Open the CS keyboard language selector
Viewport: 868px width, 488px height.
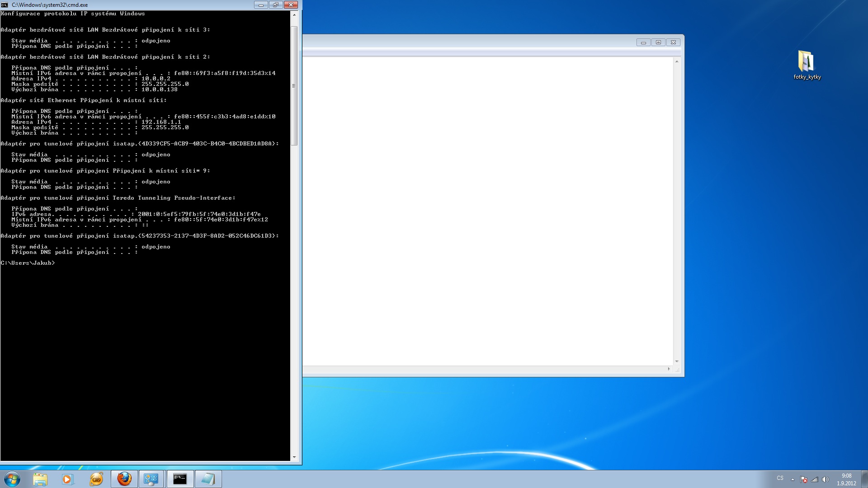(780, 478)
